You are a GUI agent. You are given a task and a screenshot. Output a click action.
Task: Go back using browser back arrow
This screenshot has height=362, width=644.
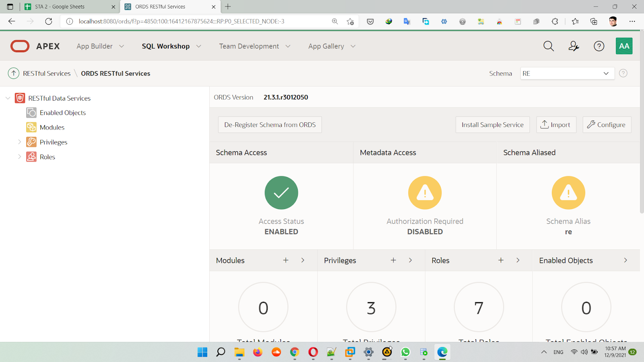(12, 21)
